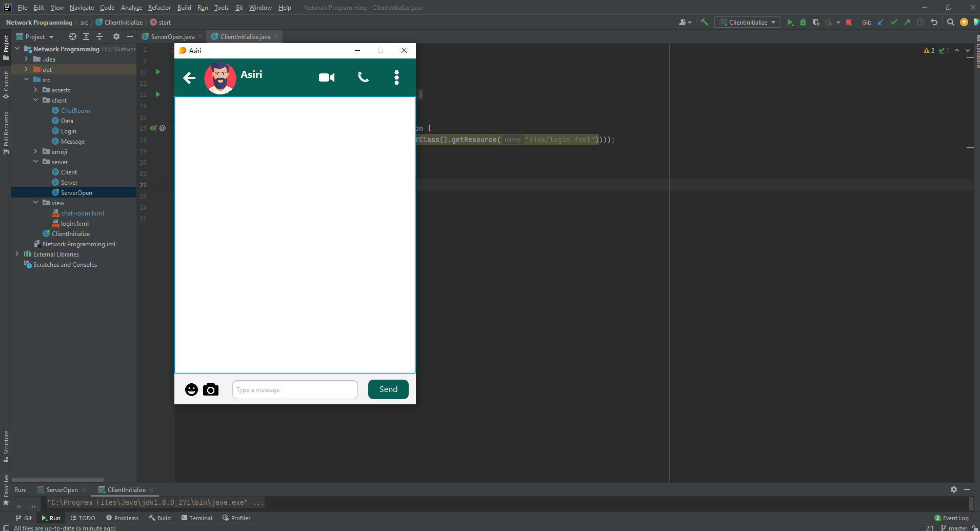Open the run configuration dropdown
Image resolution: width=980 pixels, height=531 pixels.
[774, 22]
